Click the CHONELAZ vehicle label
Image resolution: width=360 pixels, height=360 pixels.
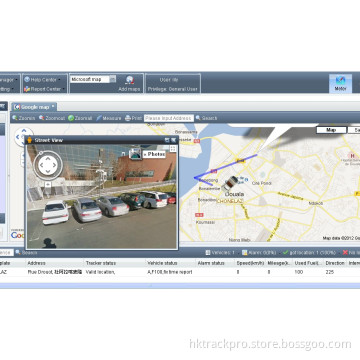[230, 201]
